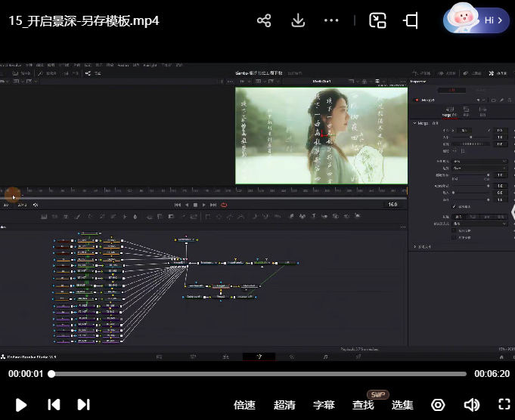This screenshot has width=515, height=420.
Task: Toggle subtitles with 字幕
Action: point(324,406)
